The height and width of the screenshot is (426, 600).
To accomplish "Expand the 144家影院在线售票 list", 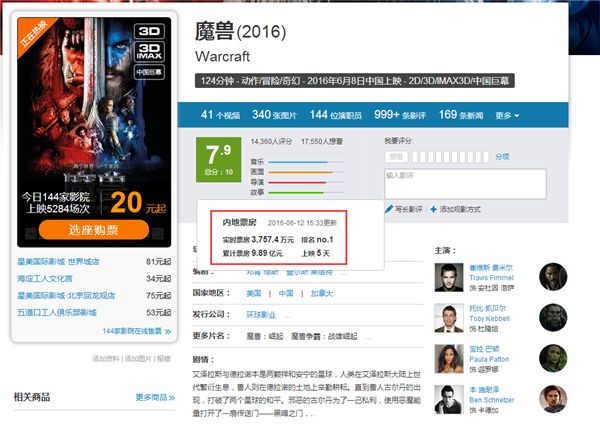I will click(x=136, y=331).
